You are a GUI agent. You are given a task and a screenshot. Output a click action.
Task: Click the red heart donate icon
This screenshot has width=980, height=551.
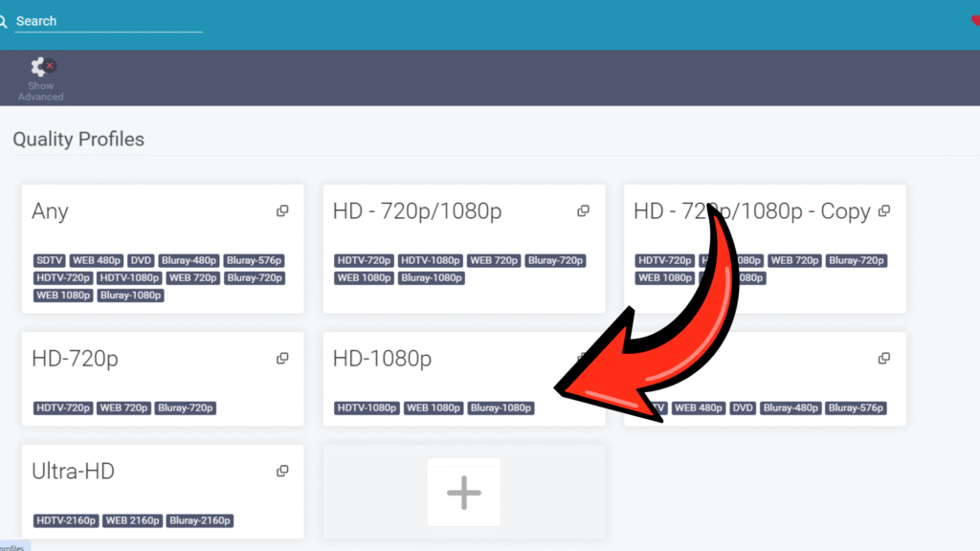pos(975,21)
